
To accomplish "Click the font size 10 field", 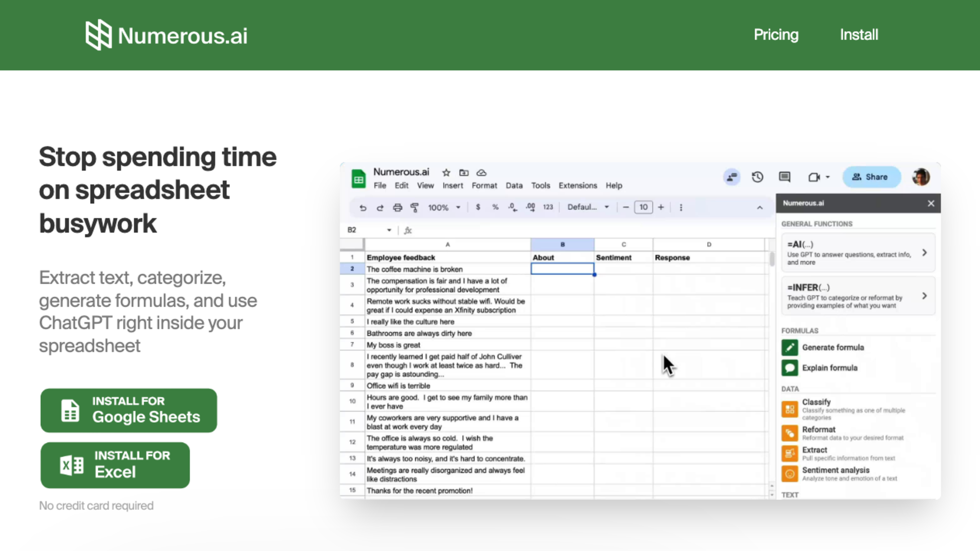I will tap(643, 207).
